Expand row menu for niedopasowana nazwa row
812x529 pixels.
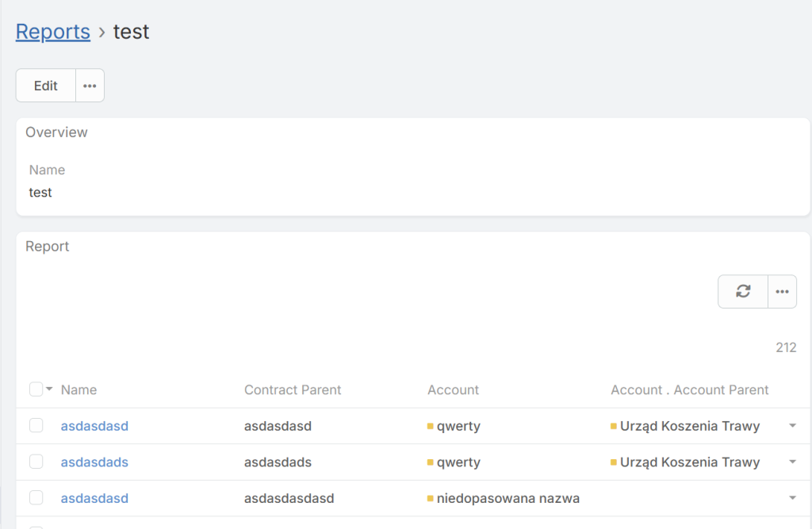(792, 498)
